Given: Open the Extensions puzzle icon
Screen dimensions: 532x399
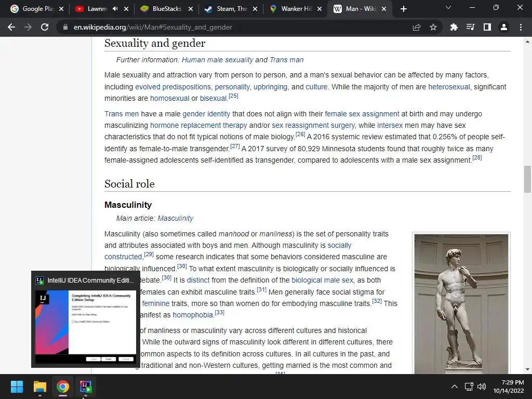Looking at the screenshot, I should point(454,27).
